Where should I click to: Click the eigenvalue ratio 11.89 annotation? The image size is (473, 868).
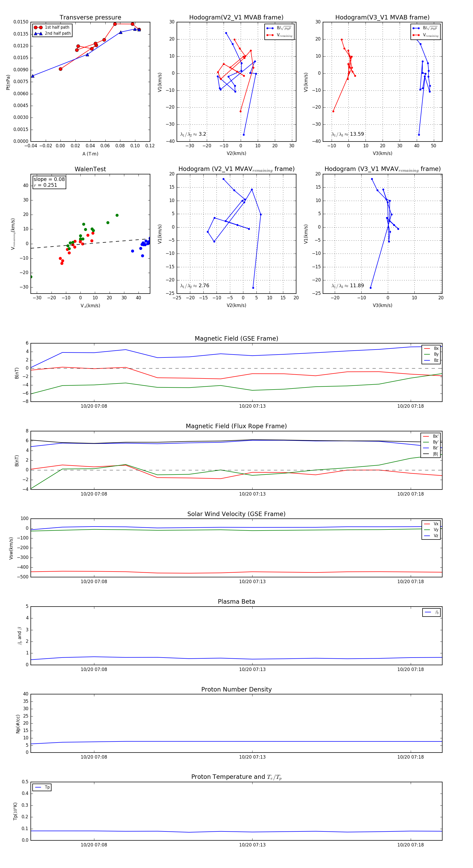coord(348,286)
